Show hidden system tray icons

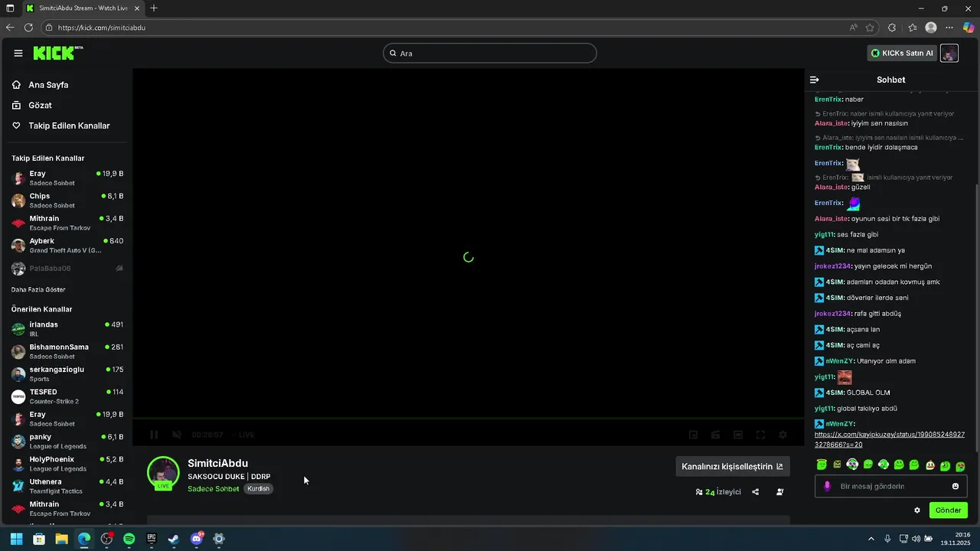click(x=871, y=539)
